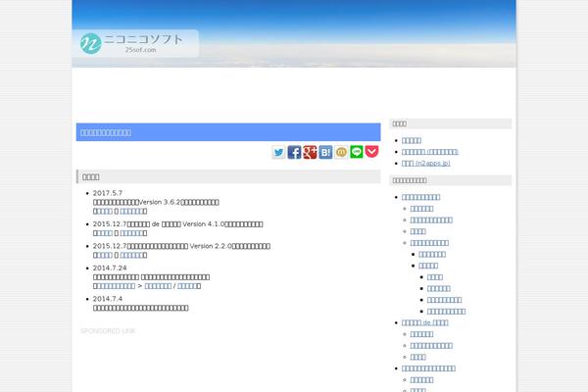Click the Google+ share icon
Viewport: 588px width, 392px height.
click(310, 152)
